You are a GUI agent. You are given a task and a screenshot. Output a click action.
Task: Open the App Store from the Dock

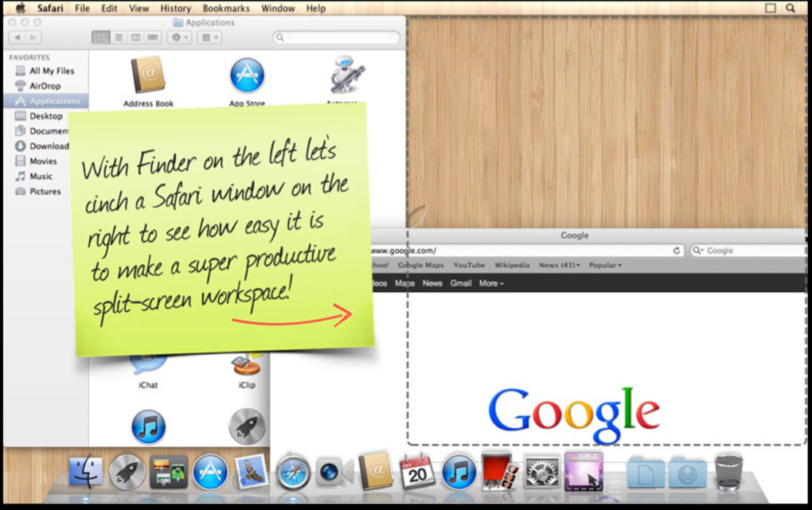click(x=210, y=472)
